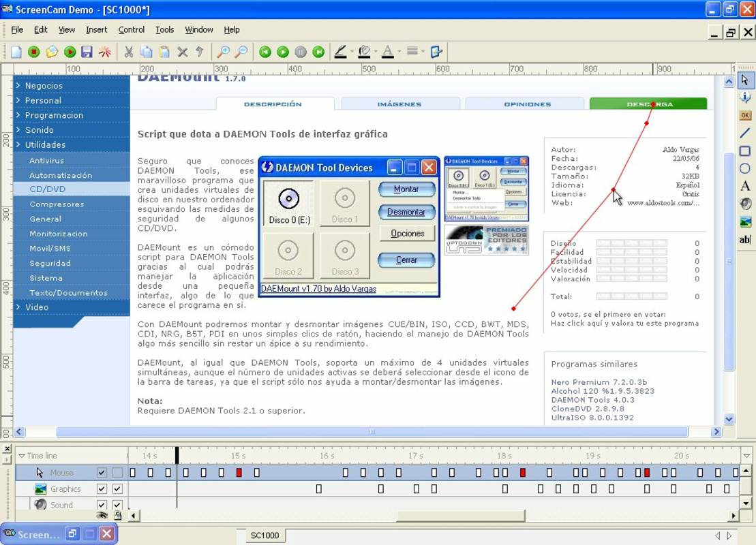756x545 pixels.
Task: Select the red Mouse keyframe near 15 s
Action: (239, 473)
